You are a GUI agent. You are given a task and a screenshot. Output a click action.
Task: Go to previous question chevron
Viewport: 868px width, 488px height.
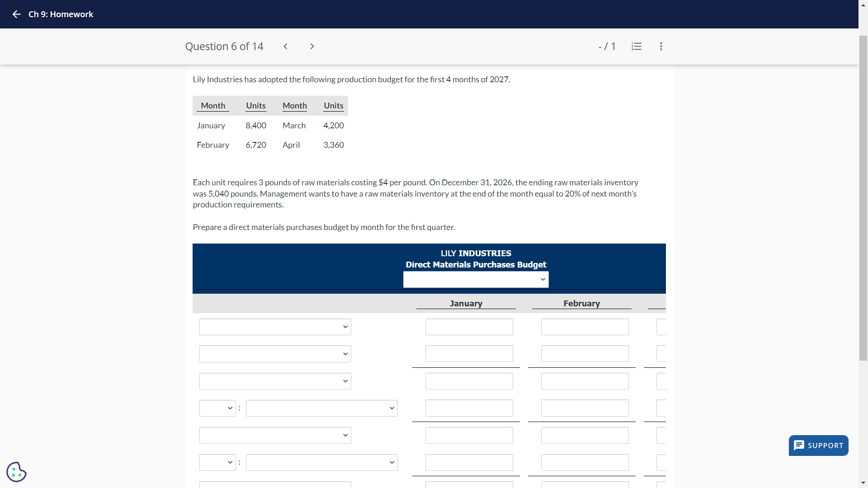(285, 47)
